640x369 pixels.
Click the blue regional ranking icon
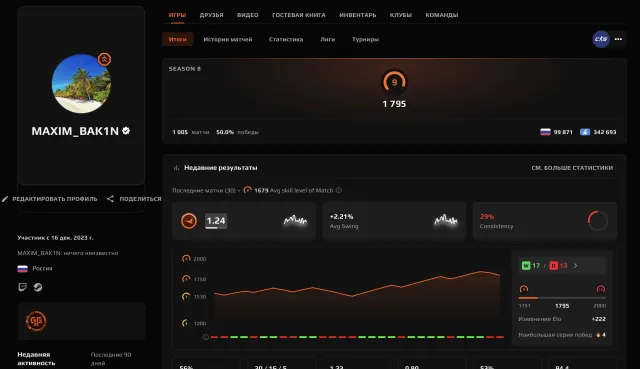pos(585,132)
